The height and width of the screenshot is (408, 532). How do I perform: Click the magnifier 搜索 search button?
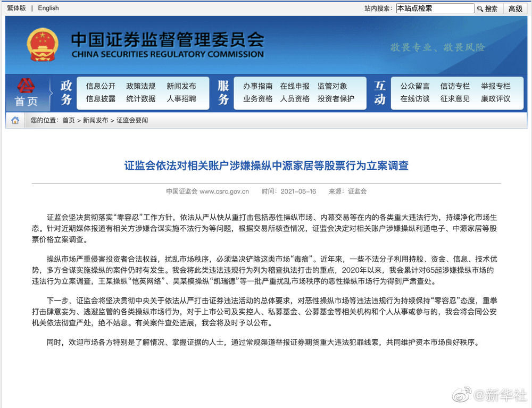[487, 9]
